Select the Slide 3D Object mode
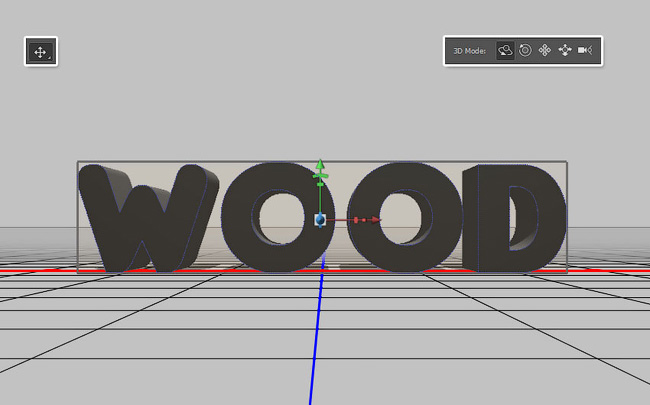Image resolution: width=650 pixels, height=405 pixels. coord(565,51)
